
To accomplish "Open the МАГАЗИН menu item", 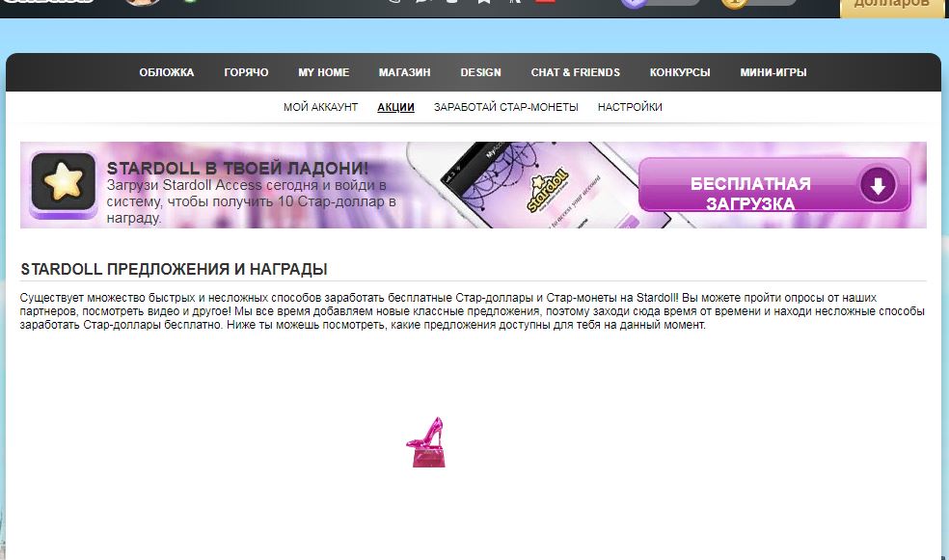I will pyautogui.click(x=402, y=72).
